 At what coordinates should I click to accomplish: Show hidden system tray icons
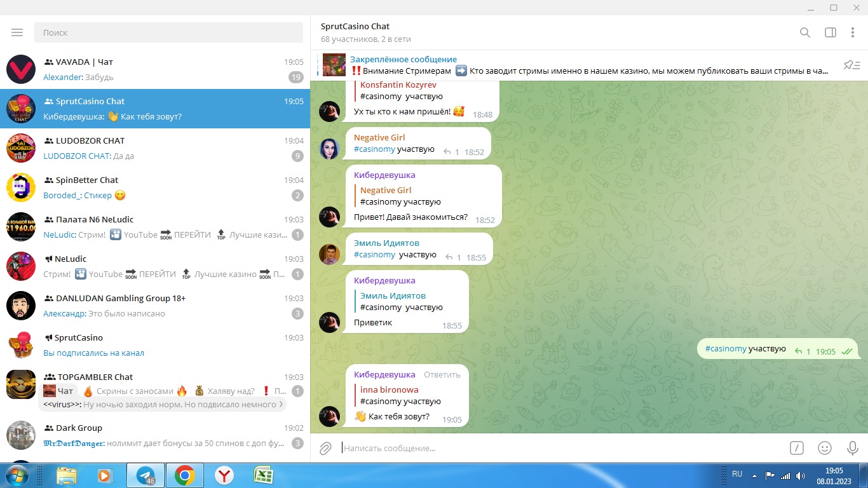point(754,475)
